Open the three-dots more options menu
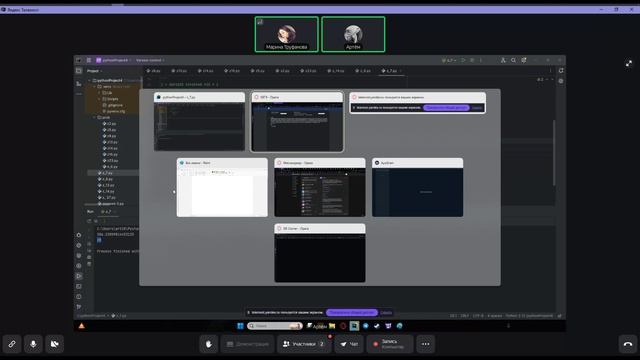Viewport: 640px width, 360px height. [425, 344]
